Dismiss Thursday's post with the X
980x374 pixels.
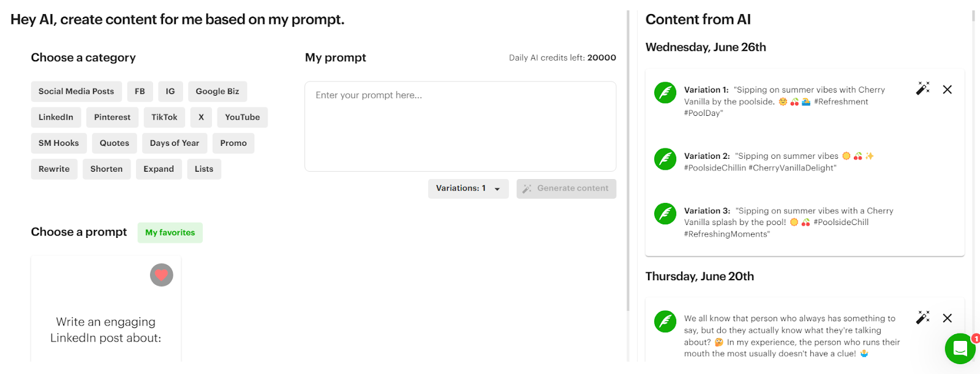point(947,318)
